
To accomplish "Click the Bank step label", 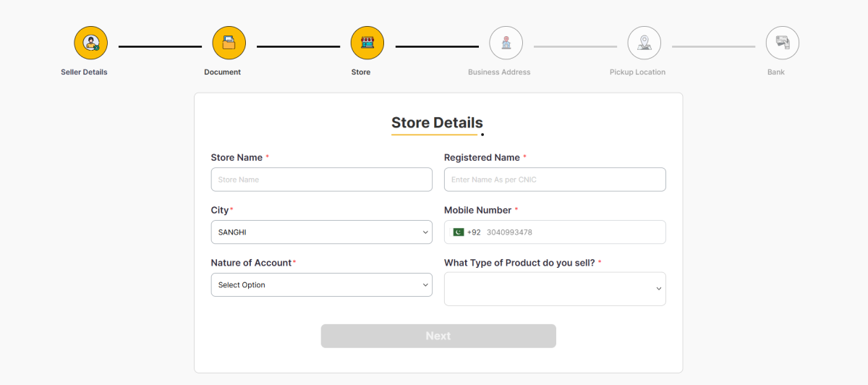I will point(776,72).
